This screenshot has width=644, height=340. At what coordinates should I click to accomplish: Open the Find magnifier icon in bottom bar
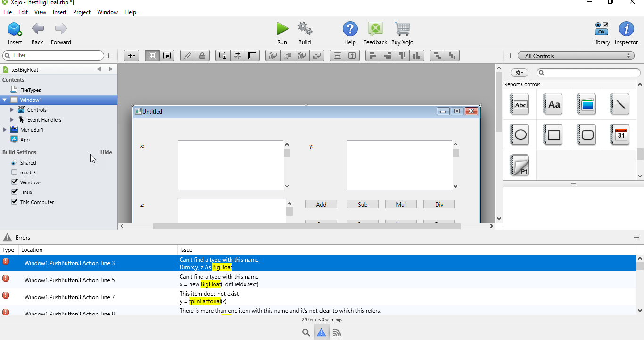(x=306, y=332)
